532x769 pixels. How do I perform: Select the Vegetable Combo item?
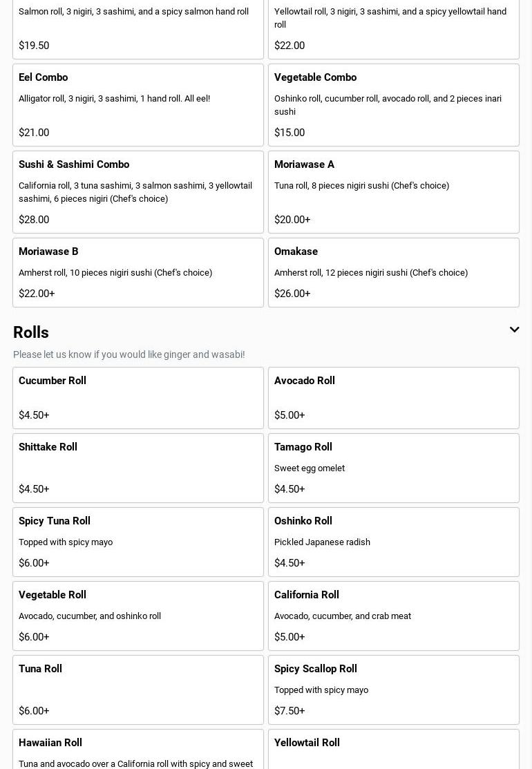pos(394,105)
